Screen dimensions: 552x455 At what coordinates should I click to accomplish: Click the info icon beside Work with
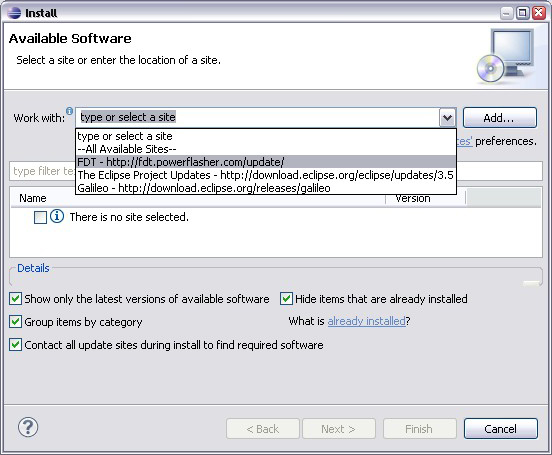70,111
